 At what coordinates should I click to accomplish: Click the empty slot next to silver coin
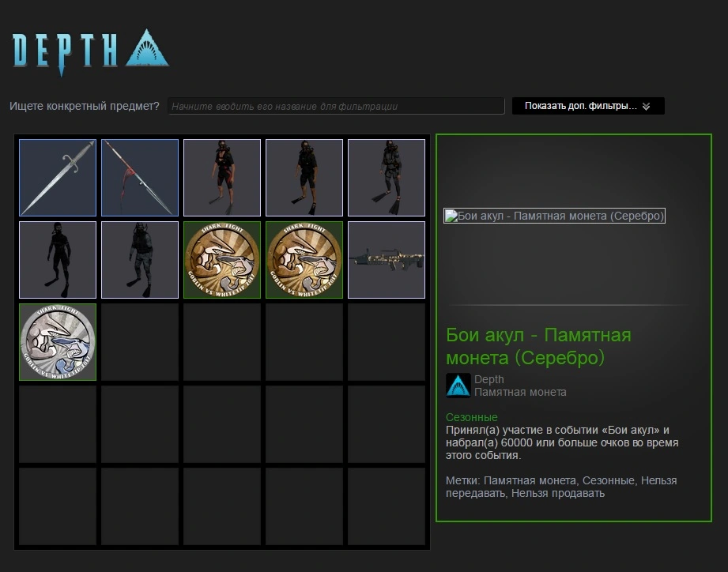[140, 342]
